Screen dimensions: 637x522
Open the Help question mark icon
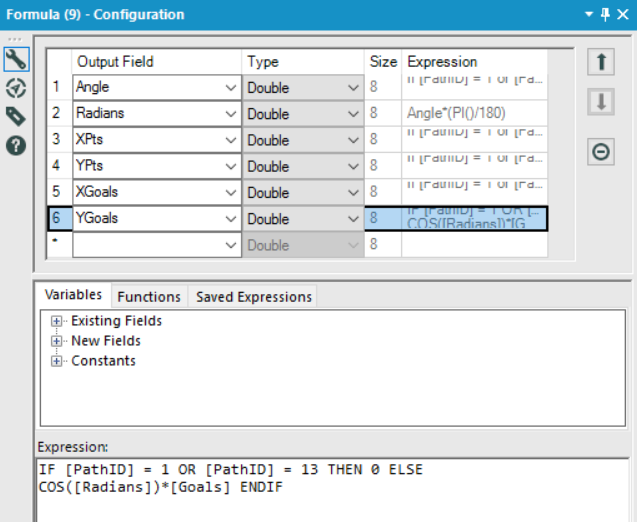click(15, 145)
